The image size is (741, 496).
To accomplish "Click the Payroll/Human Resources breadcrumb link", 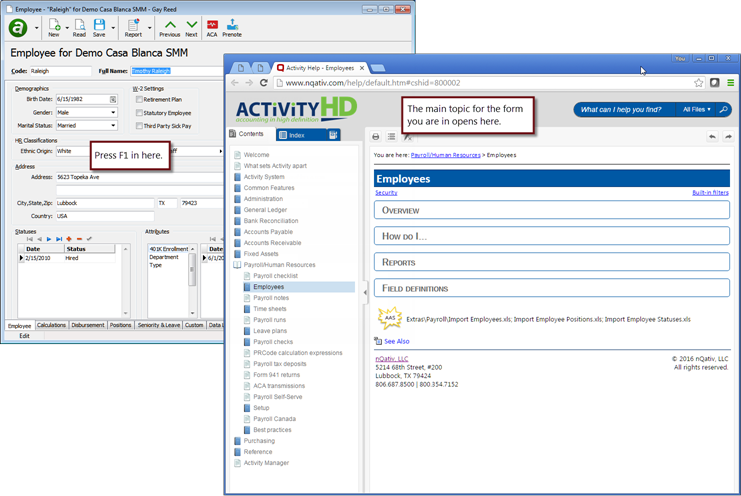I will [446, 155].
